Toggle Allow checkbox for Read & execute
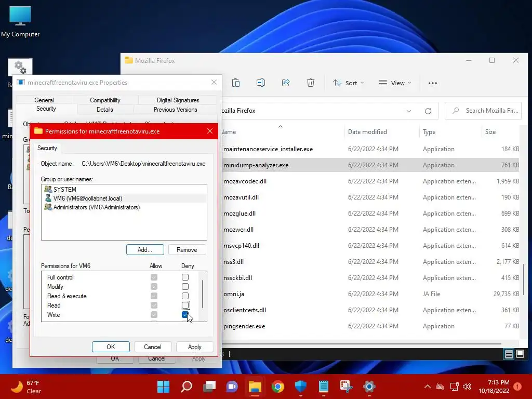Screen dimensions: 532x399 (154, 296)
